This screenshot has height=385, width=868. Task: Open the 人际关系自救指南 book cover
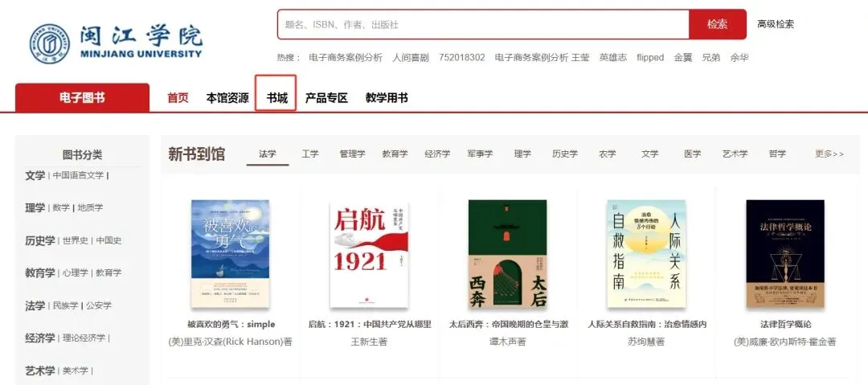[646, 254]
